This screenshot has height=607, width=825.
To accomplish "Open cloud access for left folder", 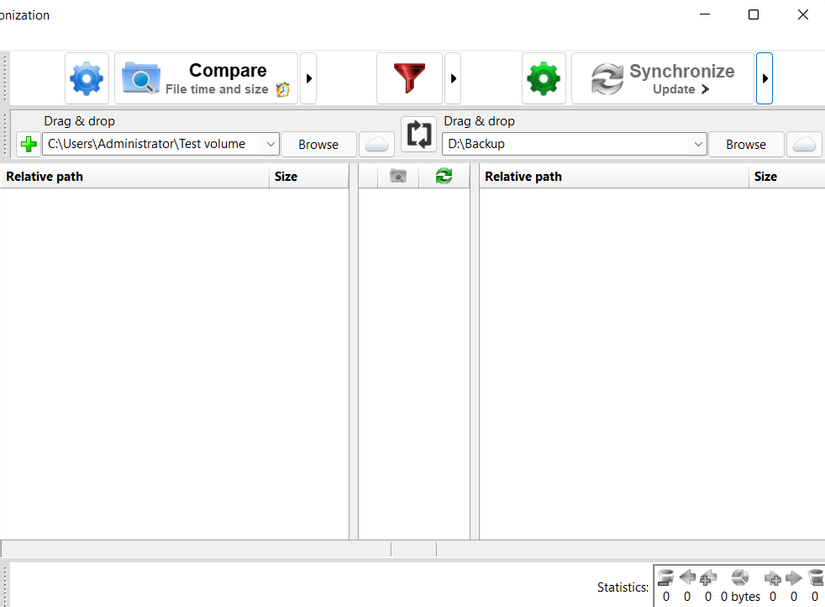I will (377, 144).
